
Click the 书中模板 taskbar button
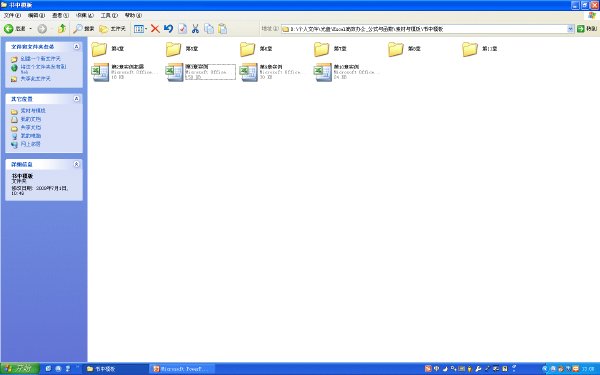116,369
